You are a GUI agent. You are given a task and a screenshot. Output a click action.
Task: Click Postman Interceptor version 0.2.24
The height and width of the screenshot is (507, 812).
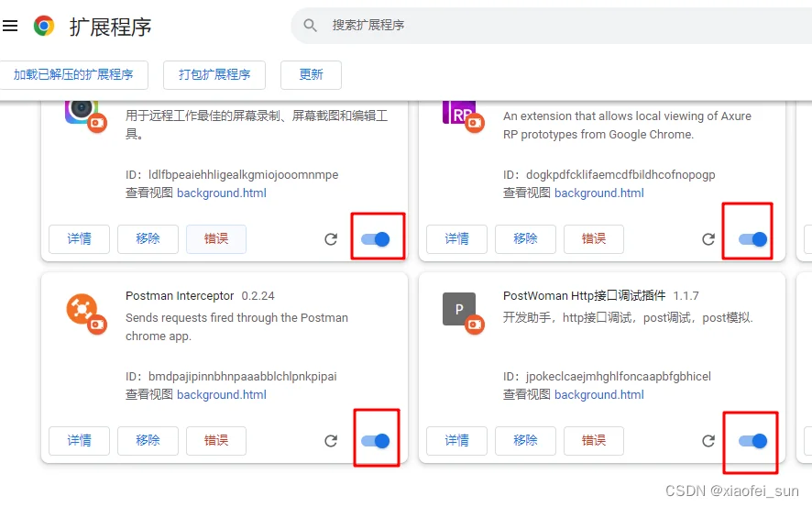coord(258,296)
